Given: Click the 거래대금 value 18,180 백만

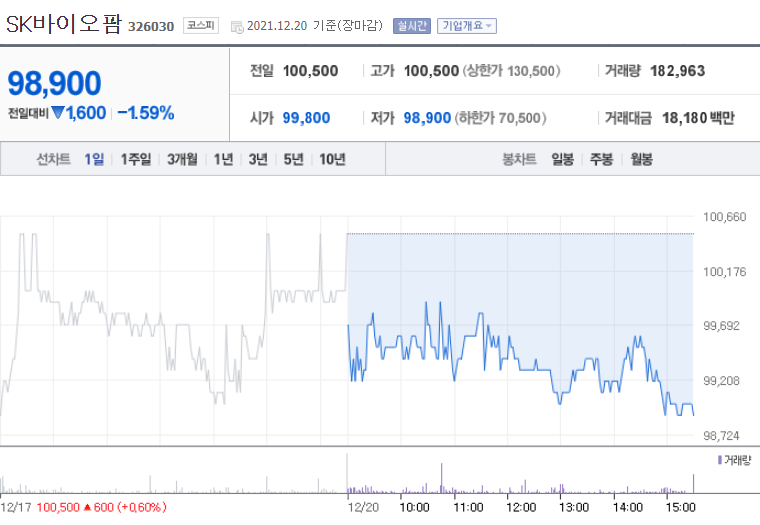Looking at the screenshot, I should point(698,118).
